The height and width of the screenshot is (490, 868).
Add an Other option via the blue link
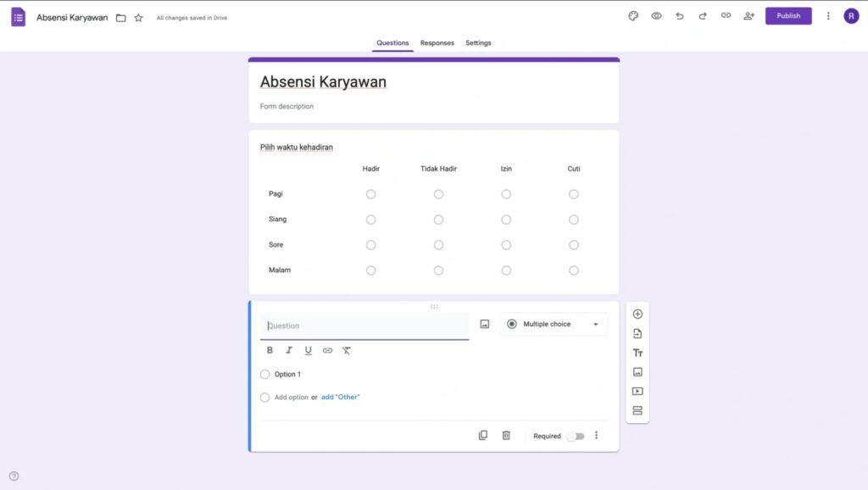(342, 397)
